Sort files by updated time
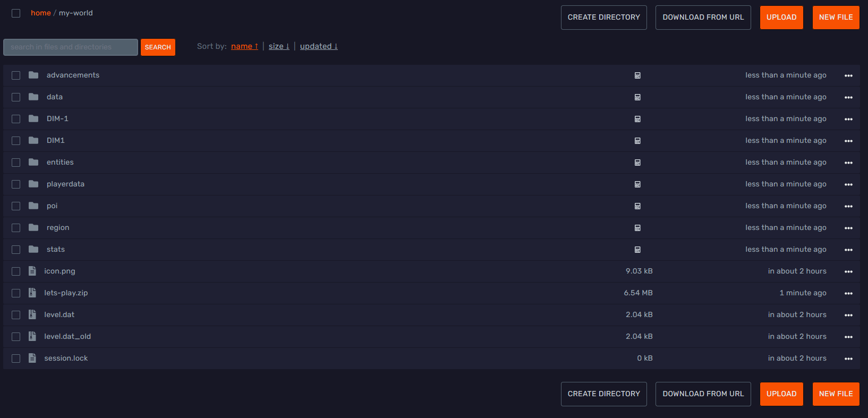 [x=319, y=46]
